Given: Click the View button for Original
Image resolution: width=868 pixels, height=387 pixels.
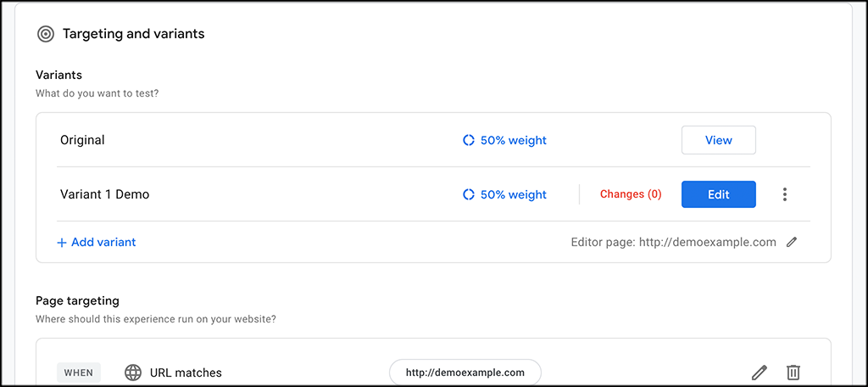Looking at the screenshot, I should click(719, 140).
